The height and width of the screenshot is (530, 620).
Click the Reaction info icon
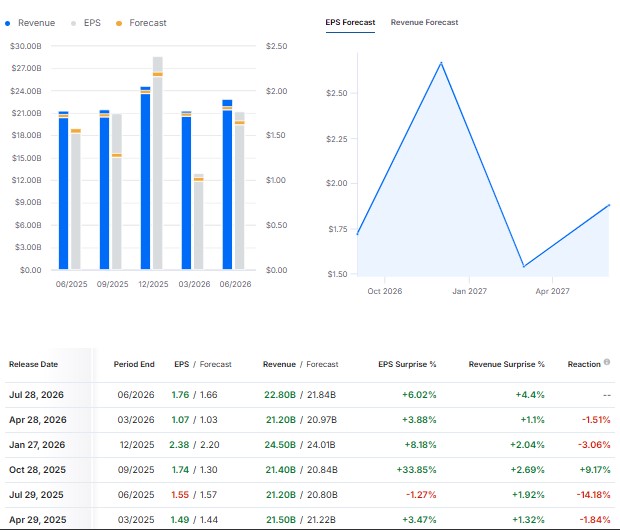point(607,362)
